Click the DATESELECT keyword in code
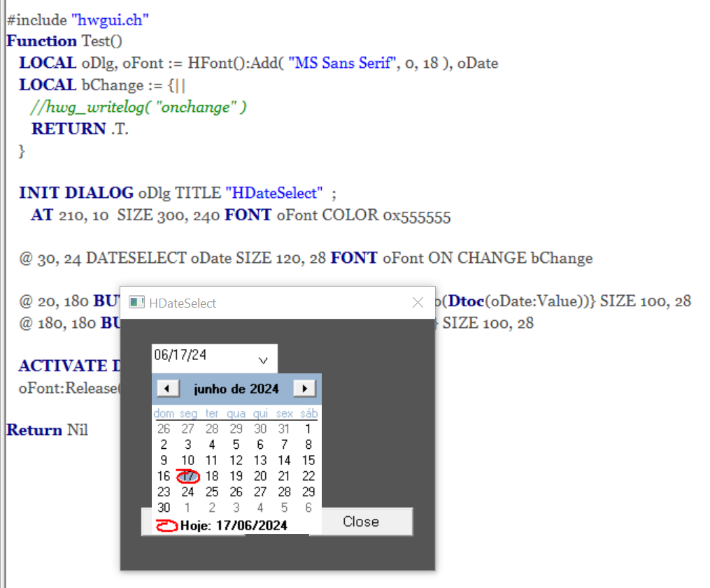This screenshot has width=710, height=588. click(x=136, y=258)
